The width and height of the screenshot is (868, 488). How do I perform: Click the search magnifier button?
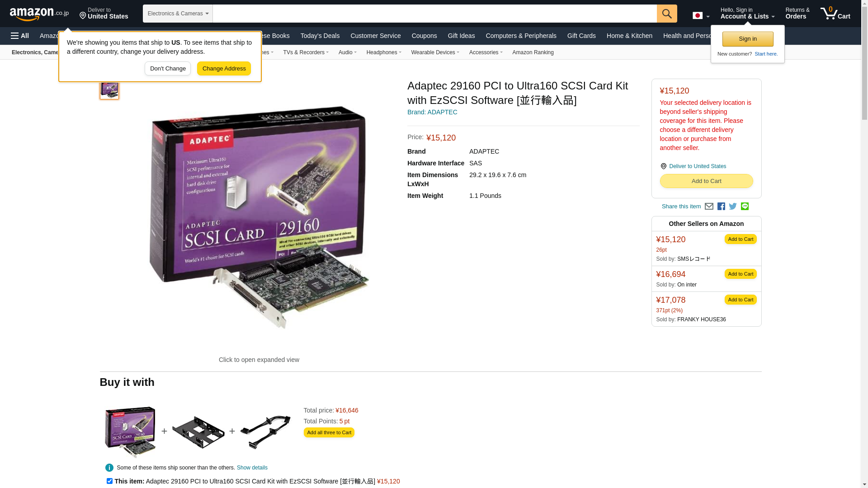click(x=667, y=14)
